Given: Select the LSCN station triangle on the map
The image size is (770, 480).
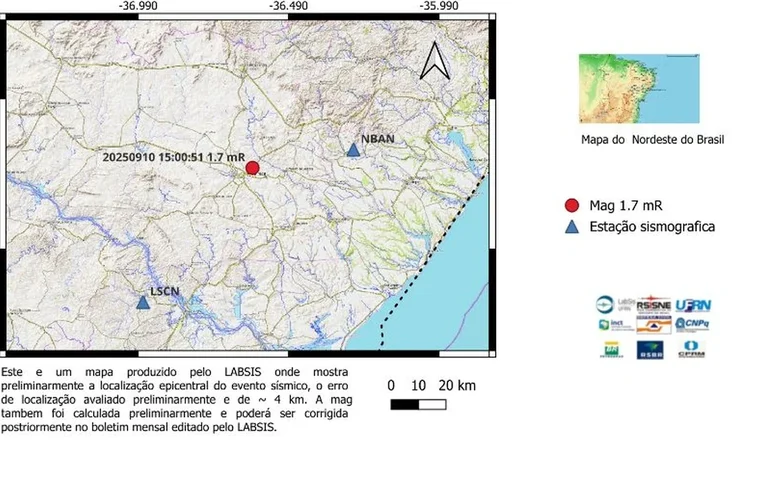Looking at the screenshot, I should click(x=143, y=302).
